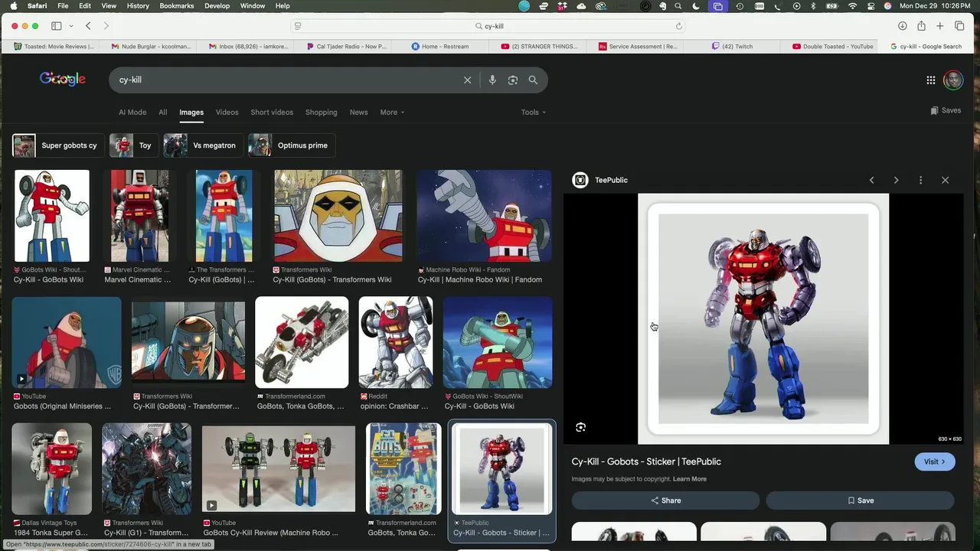Viewport: 980px width, 551px height.
Task: Filter by the Optimus prime chip
Action: coord(291,145)
